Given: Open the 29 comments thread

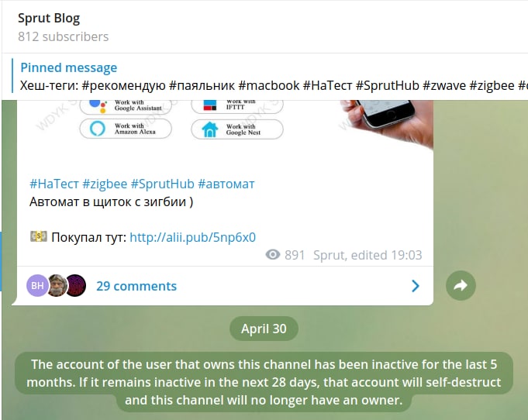Looking at the screenshot, I should (x=136, y=286).
